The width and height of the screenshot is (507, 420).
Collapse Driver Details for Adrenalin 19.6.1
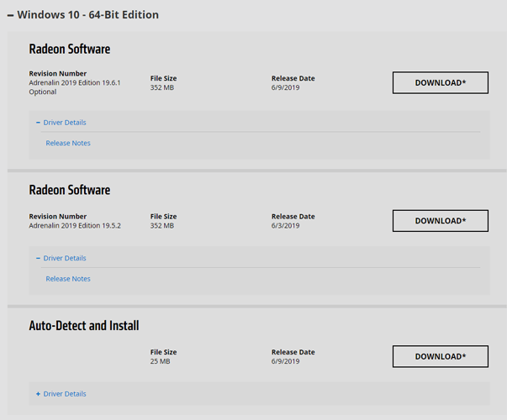[61, 123]
